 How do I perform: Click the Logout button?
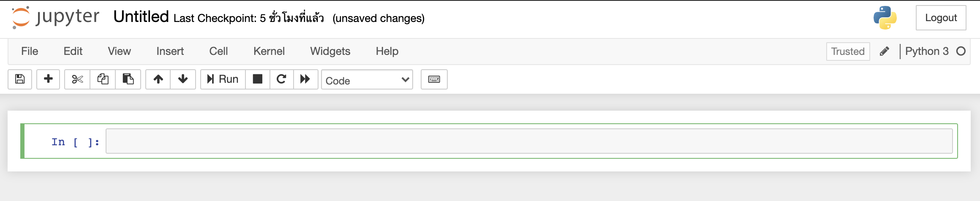tap(941, 18)
